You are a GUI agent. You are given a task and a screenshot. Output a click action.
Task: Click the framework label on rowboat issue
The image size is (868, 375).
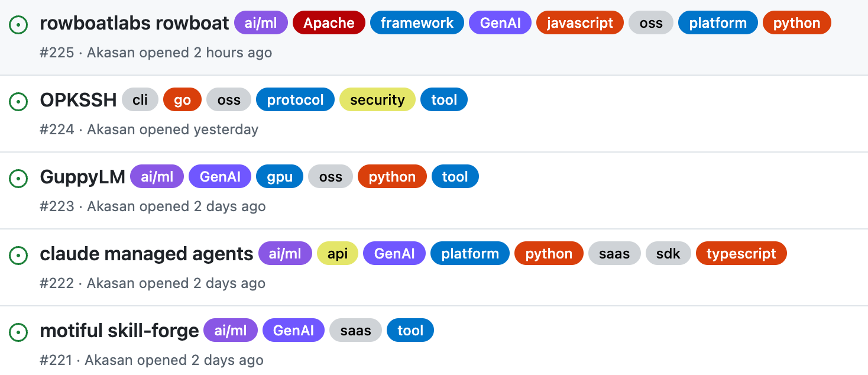(x=417, y=23)
